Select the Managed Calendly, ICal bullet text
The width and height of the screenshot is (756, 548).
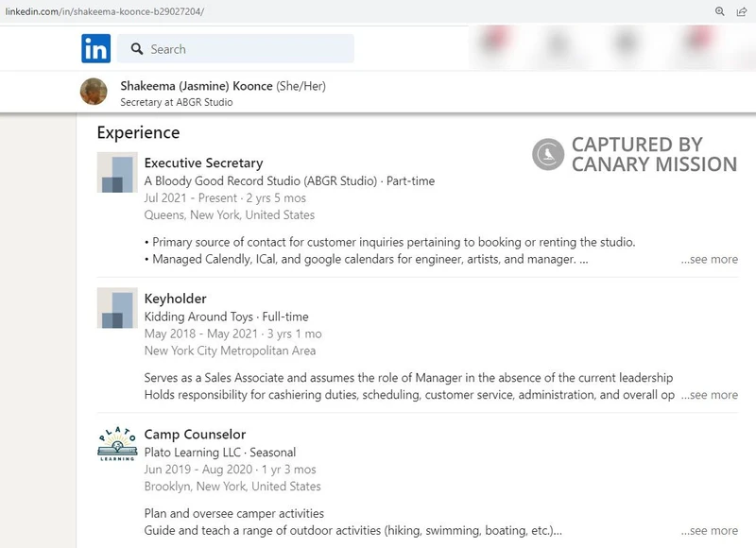366,259
